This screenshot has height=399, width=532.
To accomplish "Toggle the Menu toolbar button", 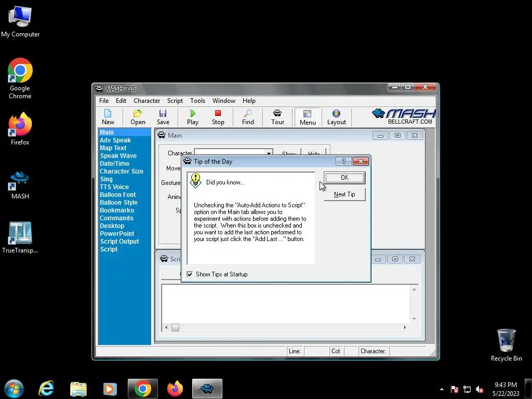I will [308, 117].
